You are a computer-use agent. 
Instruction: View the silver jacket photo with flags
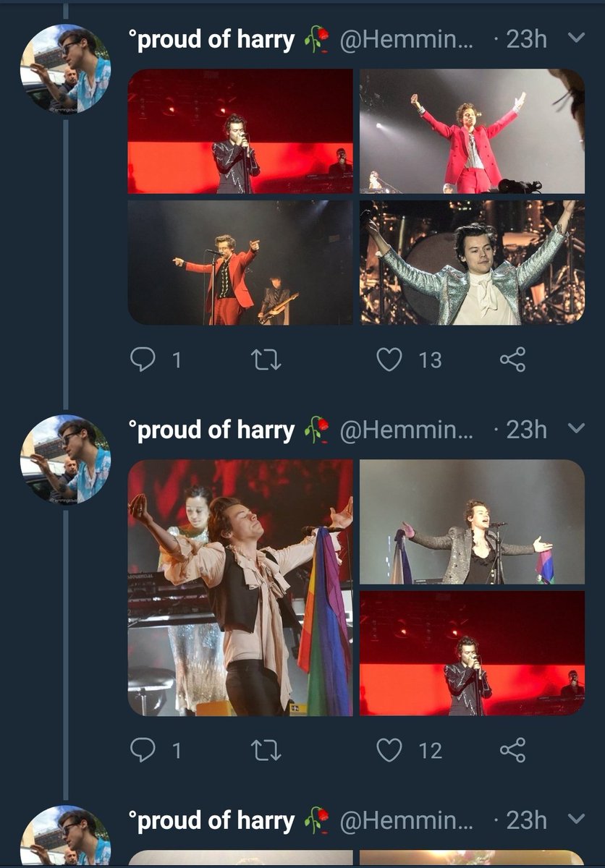472,522
